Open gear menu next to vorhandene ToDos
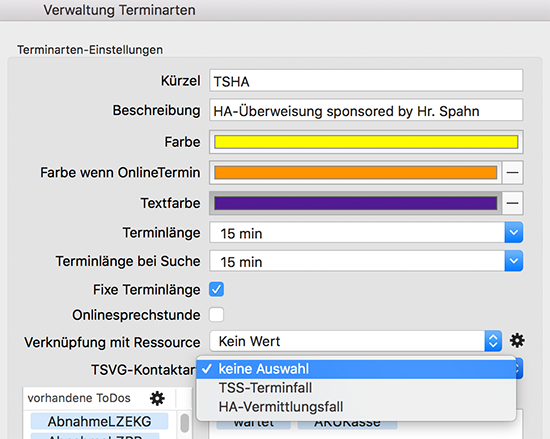The height and width of the screenshot is (439, 550). (157, 398)
